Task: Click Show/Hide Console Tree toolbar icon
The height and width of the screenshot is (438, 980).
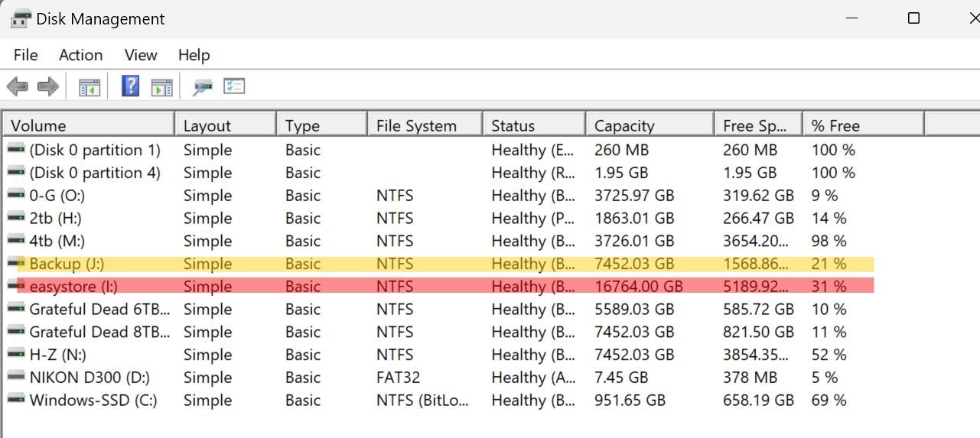Action: tap(90, 86)
